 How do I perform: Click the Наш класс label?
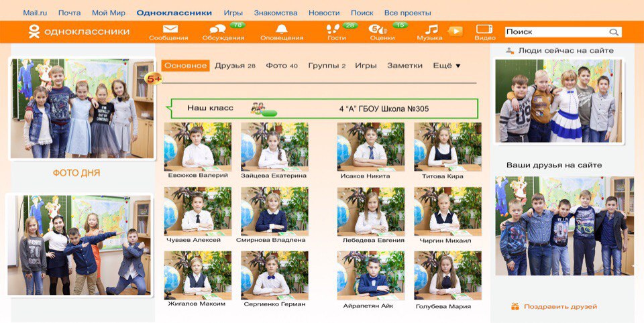point(210,108)
